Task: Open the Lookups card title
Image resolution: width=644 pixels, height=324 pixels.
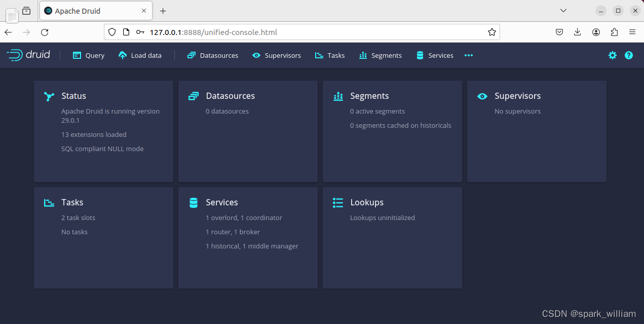Action: [x=367, y=203]
